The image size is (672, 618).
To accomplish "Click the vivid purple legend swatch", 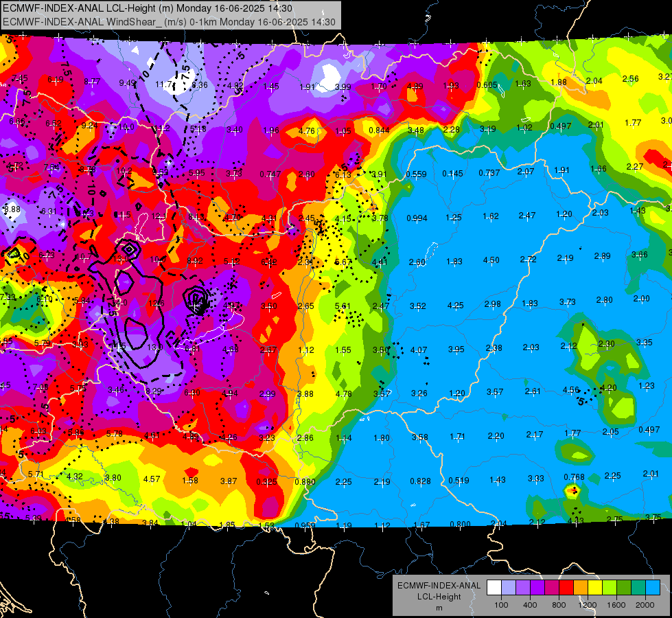I will pyautogui.click(x=537, y=588).
